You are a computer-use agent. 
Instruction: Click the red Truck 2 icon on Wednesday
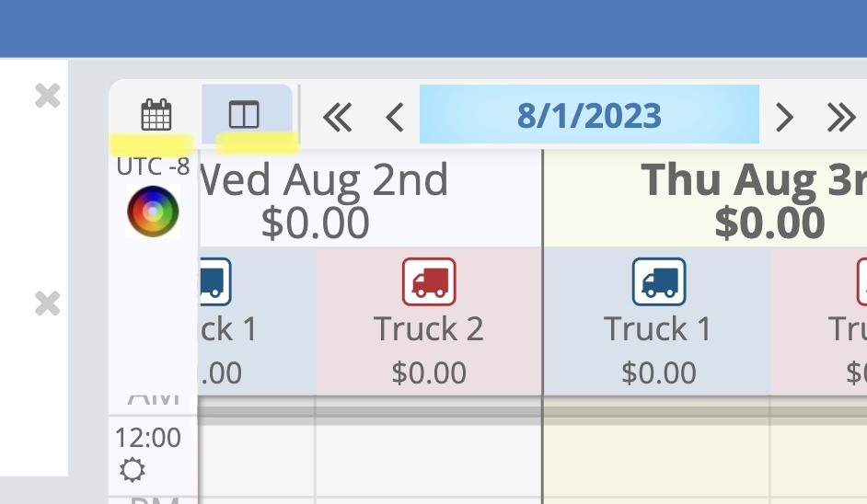(429, 282)
